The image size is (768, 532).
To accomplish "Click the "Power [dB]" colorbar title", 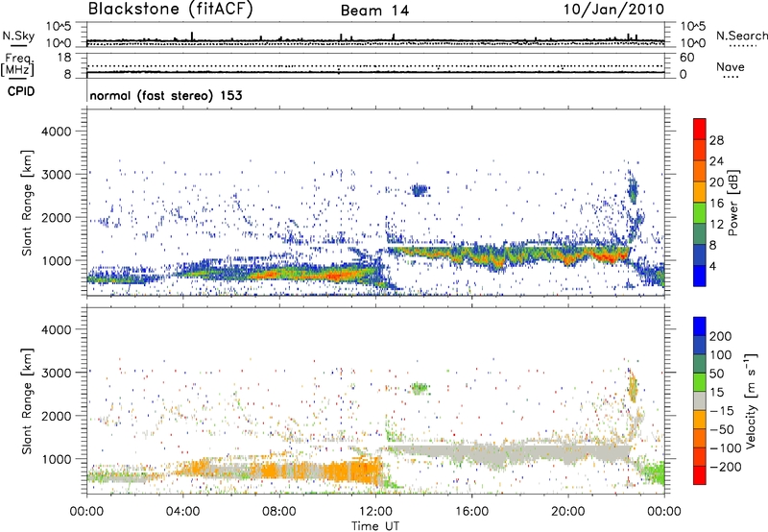I will click(732, 203).
